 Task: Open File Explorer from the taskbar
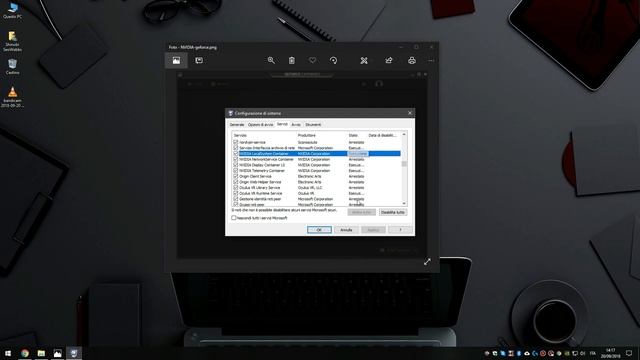pos(41,353)
